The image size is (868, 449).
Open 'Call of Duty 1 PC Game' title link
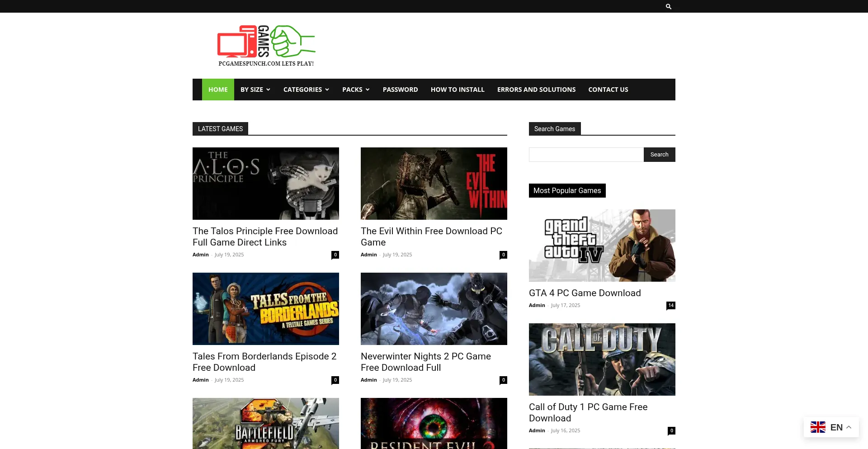(588, 413)
